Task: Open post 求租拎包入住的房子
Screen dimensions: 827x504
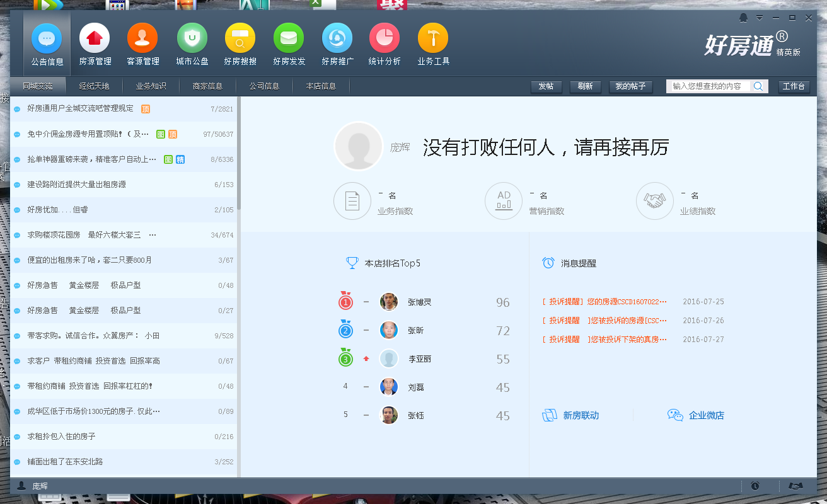Action: pos(124,437)
